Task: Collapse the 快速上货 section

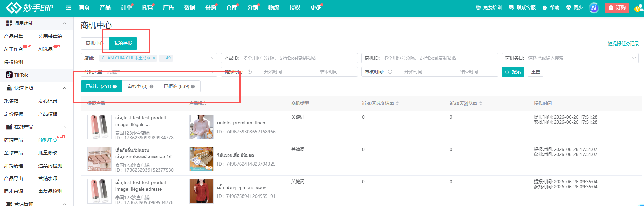Action: [x=65, y=88]
